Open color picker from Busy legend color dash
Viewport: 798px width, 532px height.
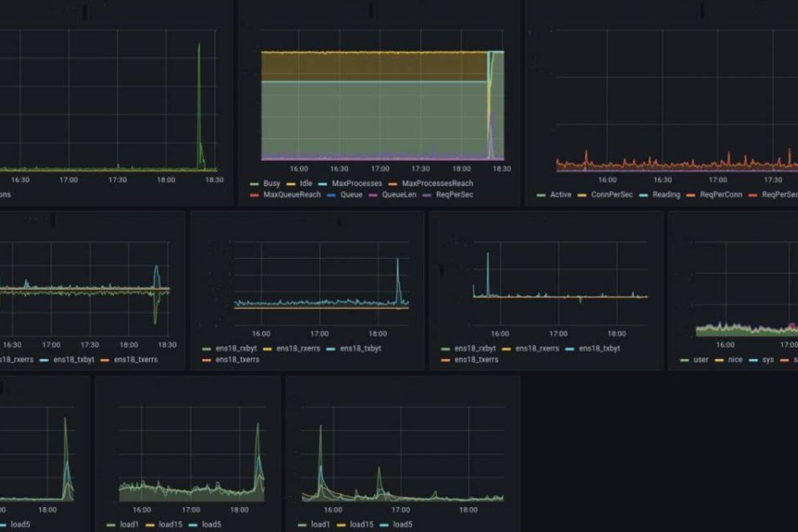tap(253, 184)
